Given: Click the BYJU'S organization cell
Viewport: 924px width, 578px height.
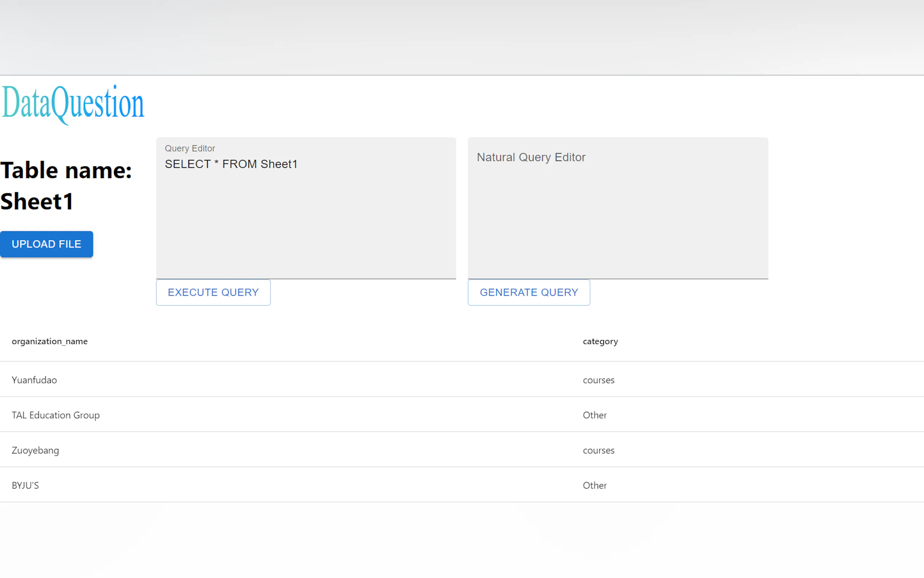Looking at the screenshot, I should click(25, 486).
